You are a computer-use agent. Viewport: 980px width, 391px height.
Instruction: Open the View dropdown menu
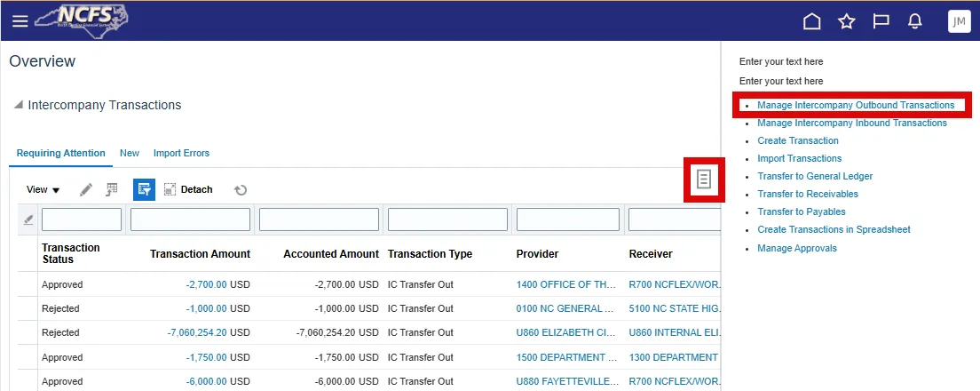pyautogui.click(x=43, y=189)
